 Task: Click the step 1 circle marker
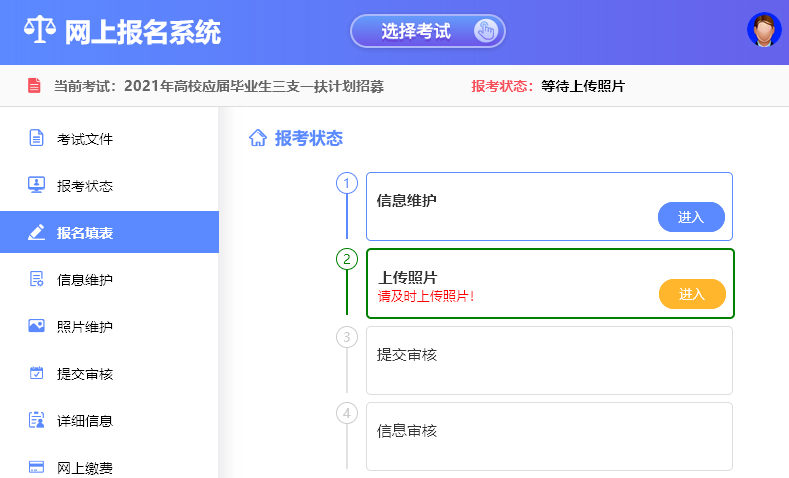coord(347,183)
